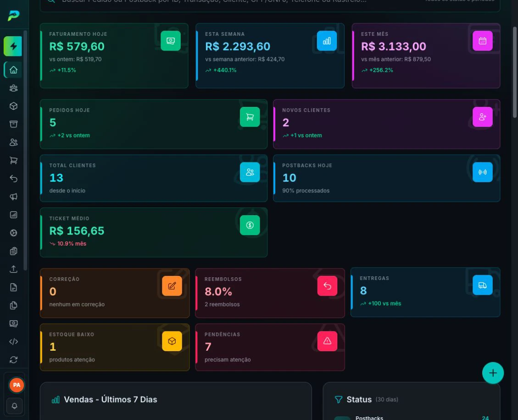Open the archive box icon in sidebar
518x420 pixels.
(13, 124)
